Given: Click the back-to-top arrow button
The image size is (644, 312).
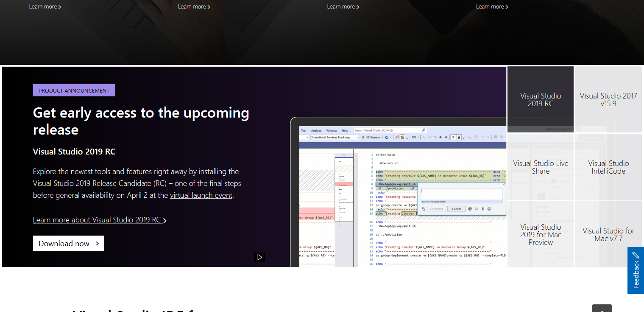Looking at the screenshot, I should [x=602, y=309].
